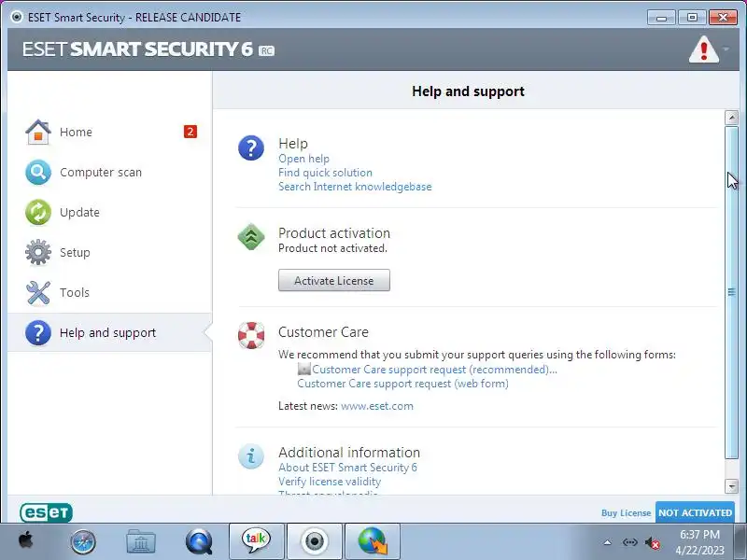This screenshot has height=560, width=747.
Task: Click the ESET eye icon in taskbar
Action: (x=315, y=541)
